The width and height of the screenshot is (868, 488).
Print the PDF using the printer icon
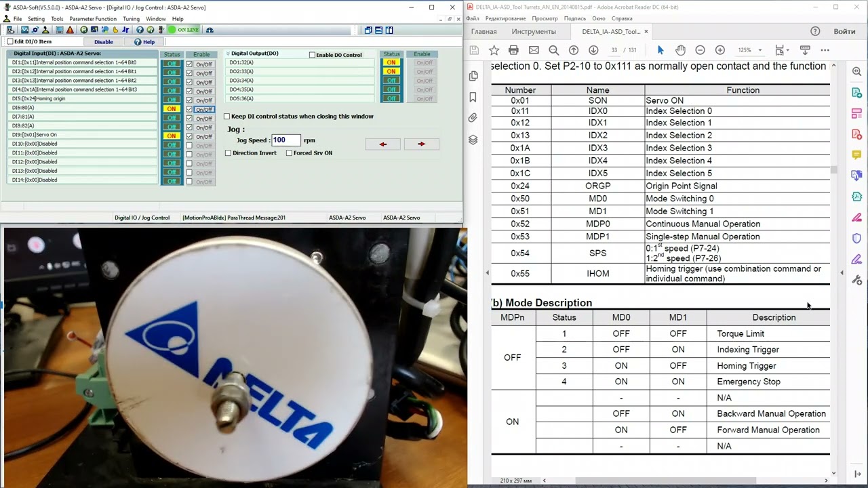tap(513, 50)
